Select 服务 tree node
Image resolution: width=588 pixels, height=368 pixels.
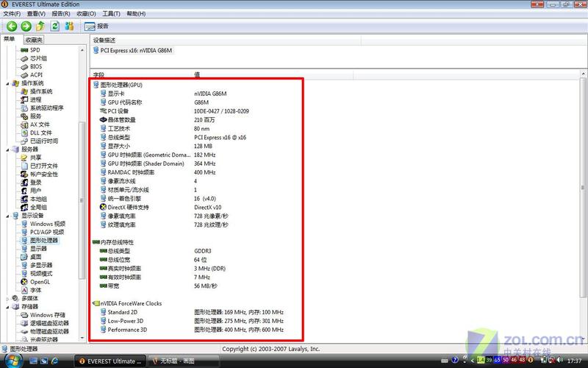click(35, 116)
